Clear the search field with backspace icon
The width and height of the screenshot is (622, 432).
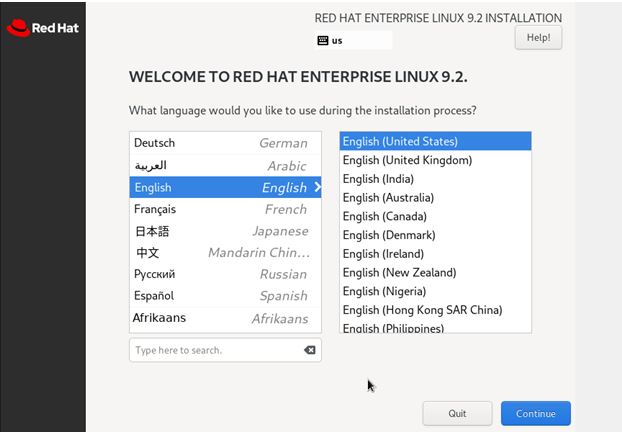click(x=310, y=350)
